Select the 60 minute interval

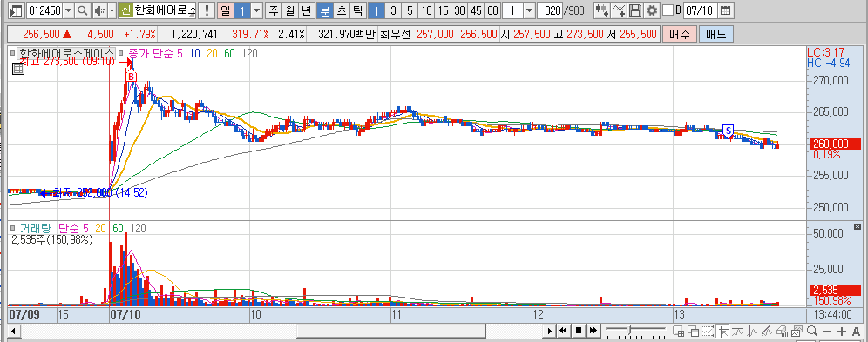(492, 10)
